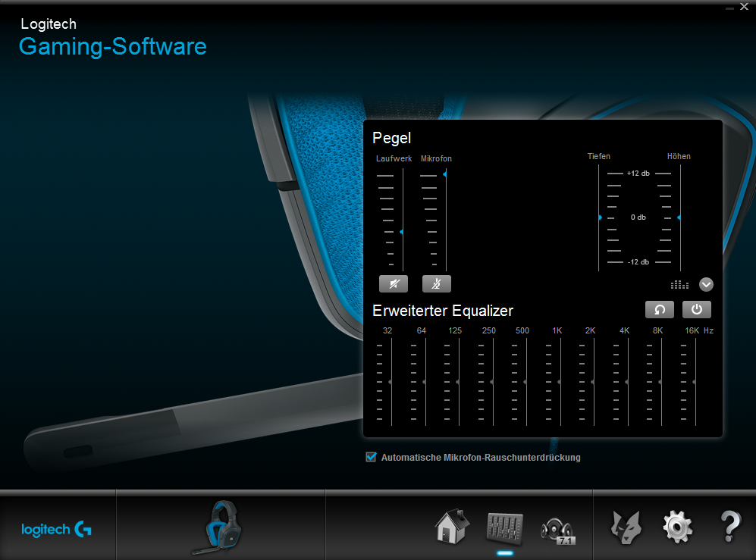Click the 125 Hz equalizer band slider
This screenshot has width=756, height=560.
[459, 382]
